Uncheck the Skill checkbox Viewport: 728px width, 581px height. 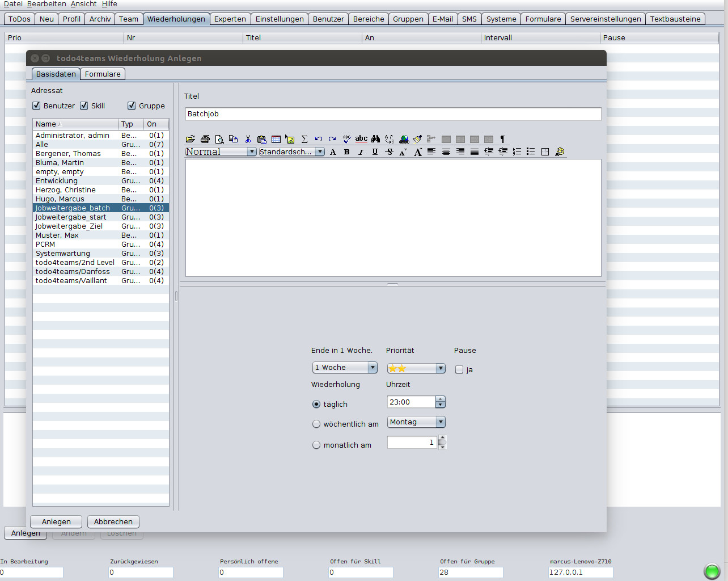coord(84,106)
